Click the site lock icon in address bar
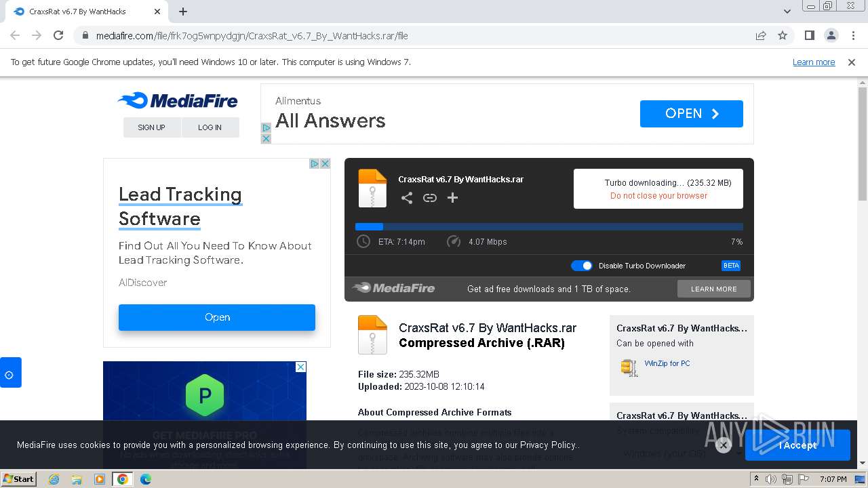 click(x=85, y=36)
